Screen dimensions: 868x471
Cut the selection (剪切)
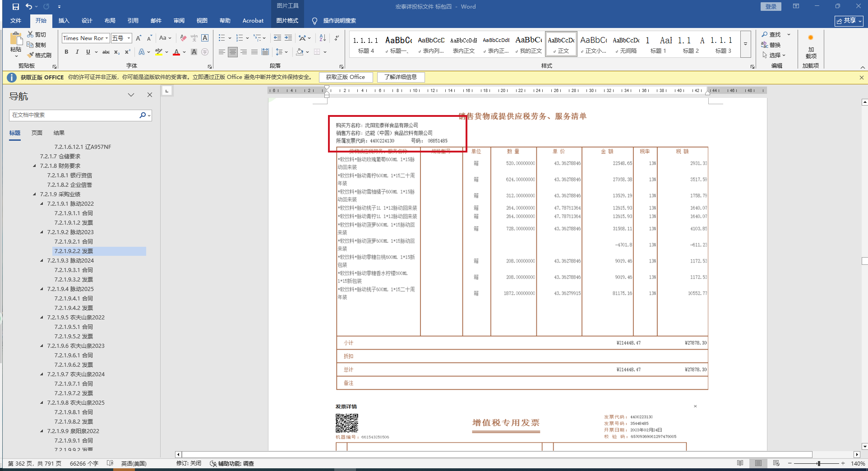point(37,34)
